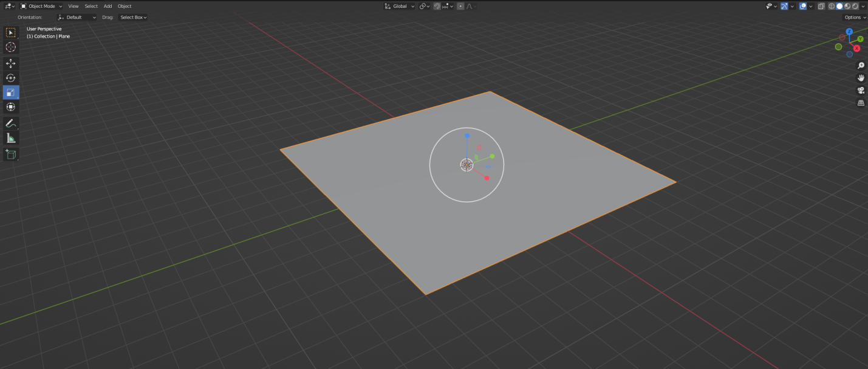This screenshot has height=369, width=868.
Task: Click blue Z scale gizmo handle
Action: coord(467,136)
